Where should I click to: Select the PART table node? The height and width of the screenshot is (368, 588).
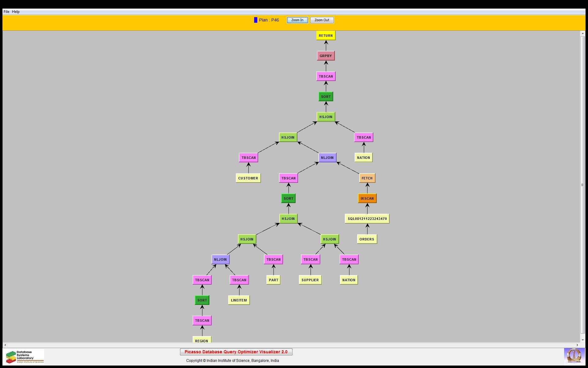[x=273, y=280]
